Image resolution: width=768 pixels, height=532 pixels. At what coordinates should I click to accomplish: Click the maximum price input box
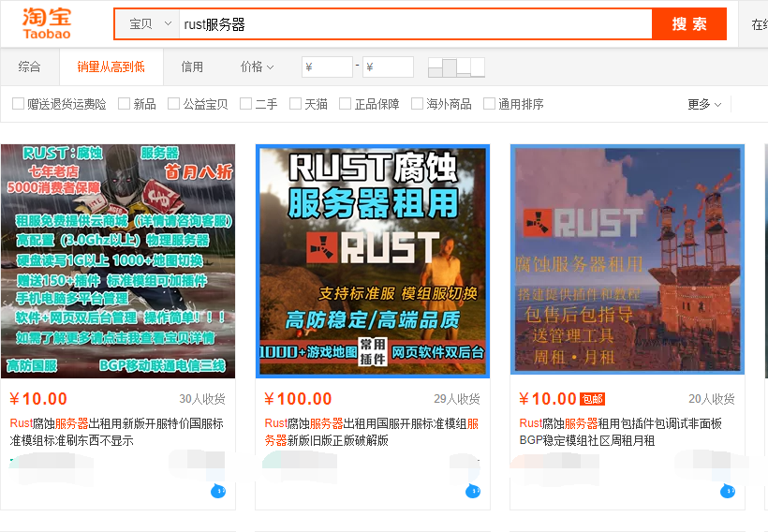coord(388,67)
